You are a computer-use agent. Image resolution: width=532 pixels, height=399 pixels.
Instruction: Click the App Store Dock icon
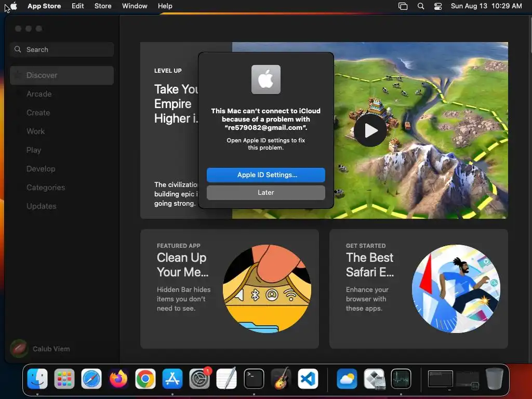[172, 379]
